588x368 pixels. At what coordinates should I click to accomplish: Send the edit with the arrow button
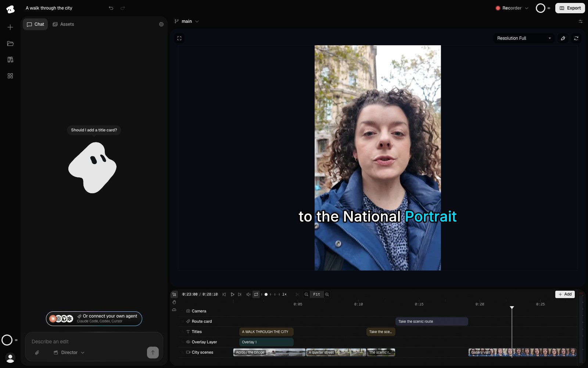coord(153,353)
